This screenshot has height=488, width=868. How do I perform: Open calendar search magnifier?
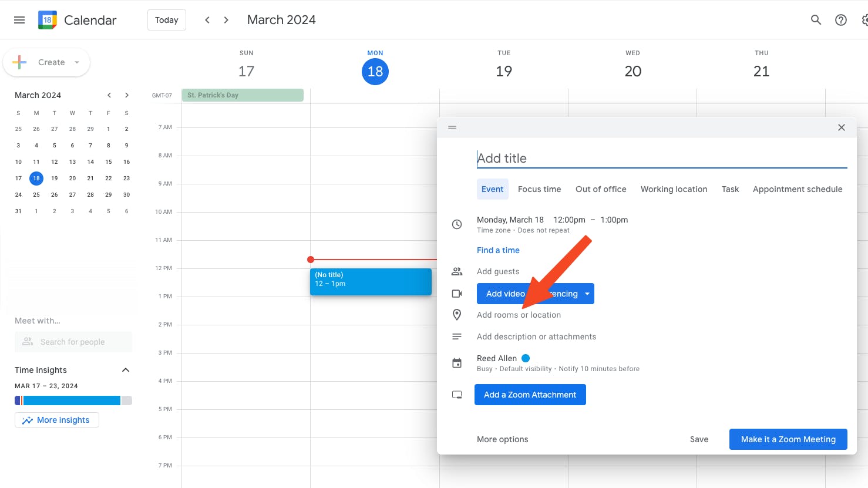coord(816,20)
